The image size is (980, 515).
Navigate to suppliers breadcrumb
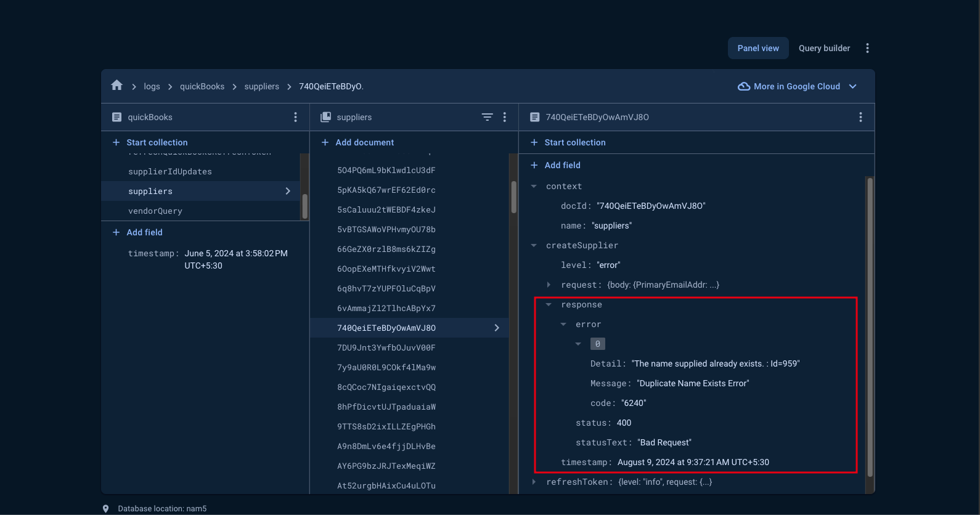click(x=261, y=86)
